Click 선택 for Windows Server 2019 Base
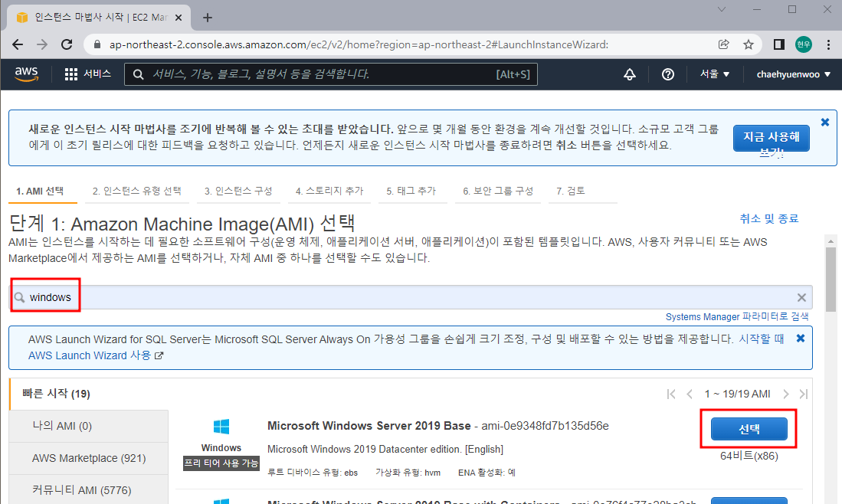This screenshot has width=842, height=504. click(x=749, y=430)
